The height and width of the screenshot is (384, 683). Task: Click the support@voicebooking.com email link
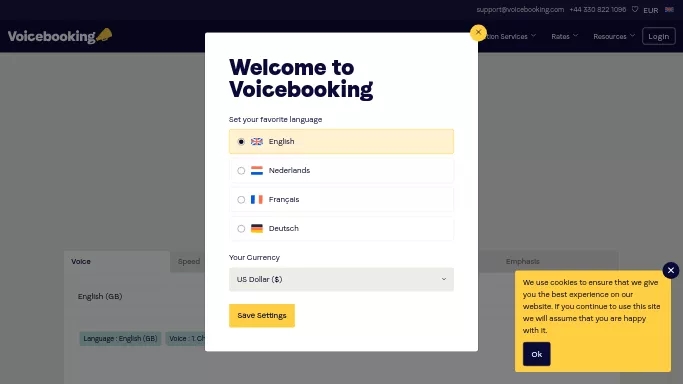pos(520,10)
